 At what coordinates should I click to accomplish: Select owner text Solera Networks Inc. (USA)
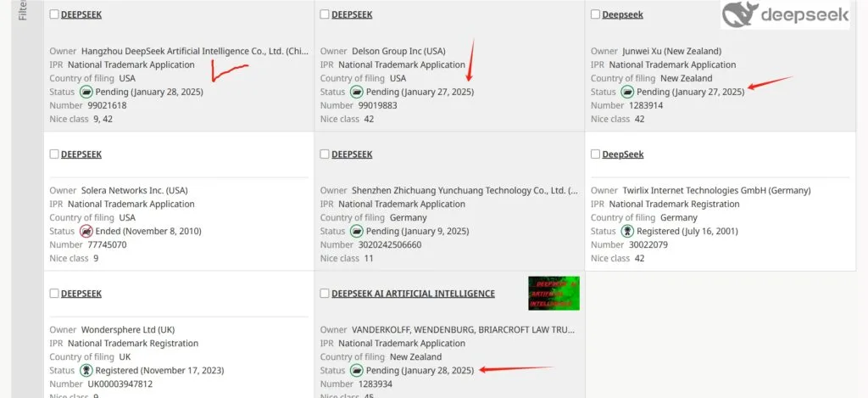[x=135, y=190]
